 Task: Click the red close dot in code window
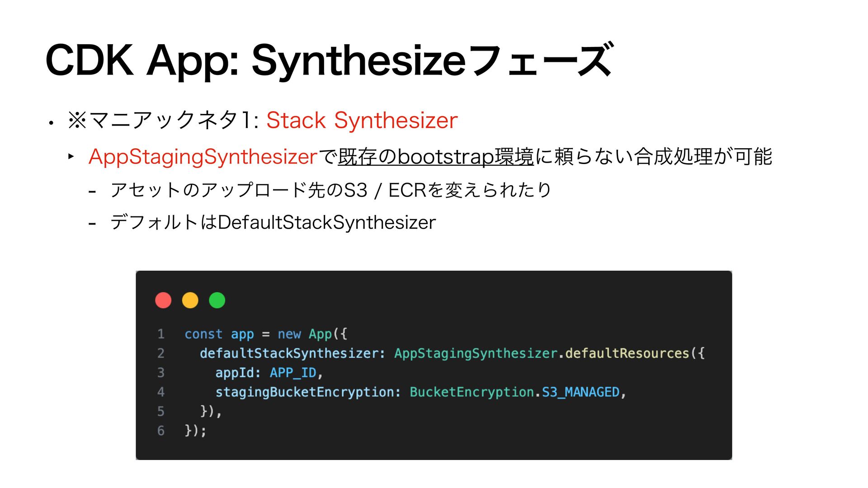[163, 300]
